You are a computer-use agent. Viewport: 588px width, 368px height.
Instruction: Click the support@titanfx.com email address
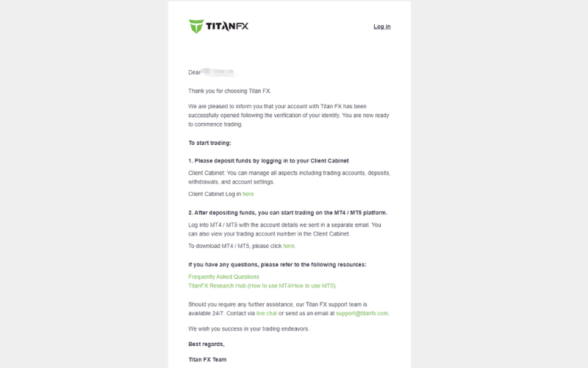click(362, 314)
